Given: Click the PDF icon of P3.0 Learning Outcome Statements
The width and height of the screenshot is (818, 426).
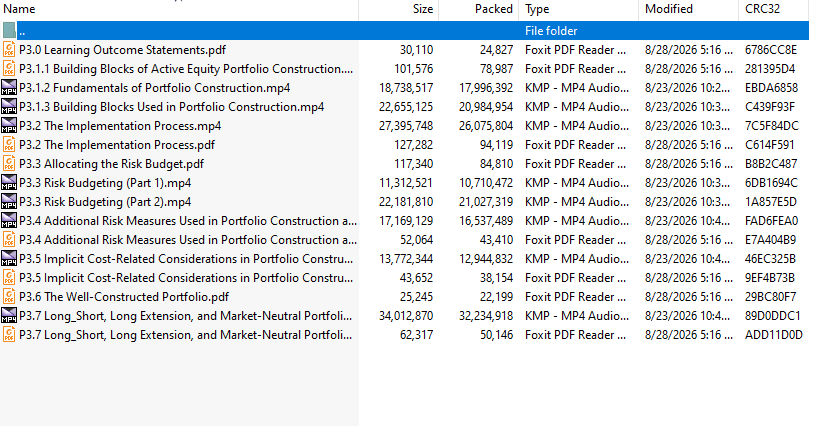Looking at the screenshot, I should click(9, 50).
